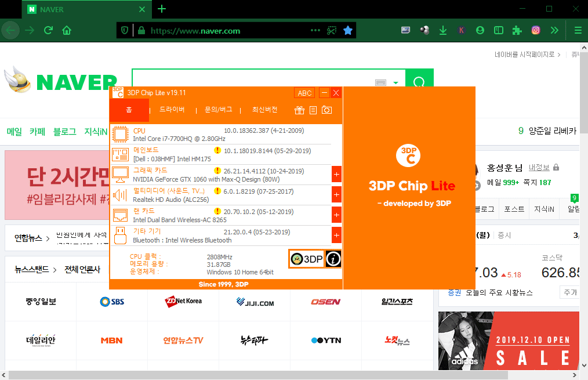Expand the graphics card row plus button
Viewport: 588px width, 380px height.
(x=336, y=175)
